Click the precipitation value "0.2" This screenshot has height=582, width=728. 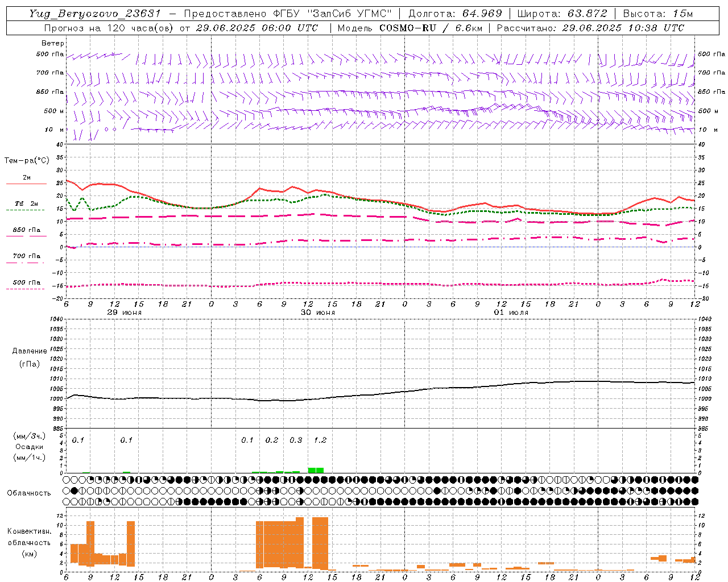[272, 440]
